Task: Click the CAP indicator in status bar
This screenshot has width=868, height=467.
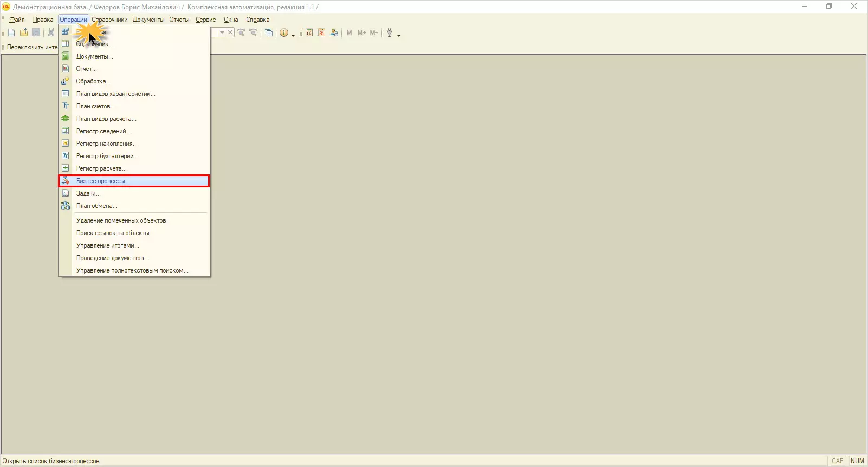Action: 838,461
